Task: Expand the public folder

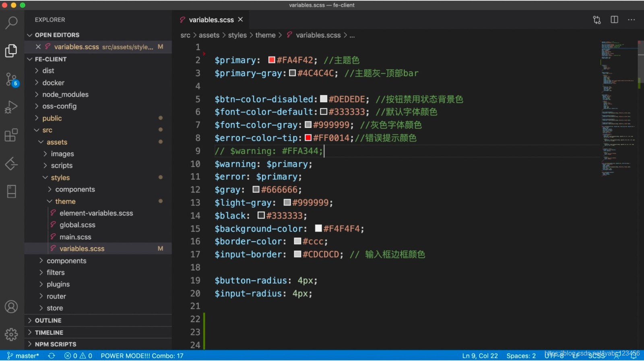Action: click(x=98, y=118)
